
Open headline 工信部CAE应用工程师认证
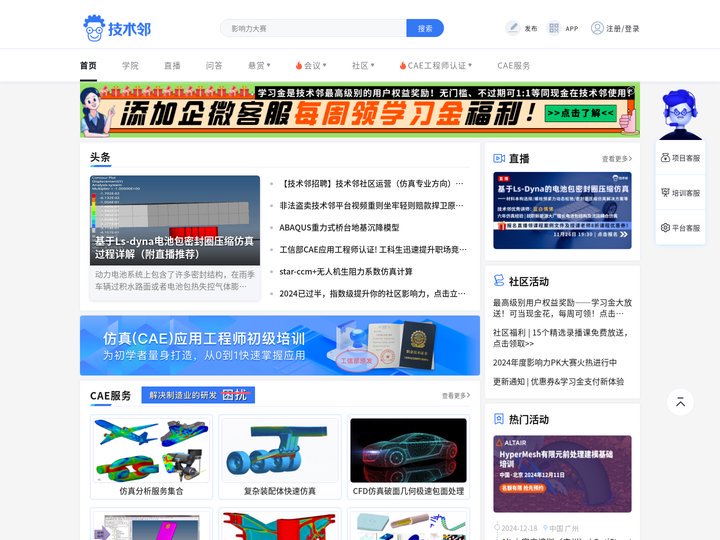click(372, 250)
